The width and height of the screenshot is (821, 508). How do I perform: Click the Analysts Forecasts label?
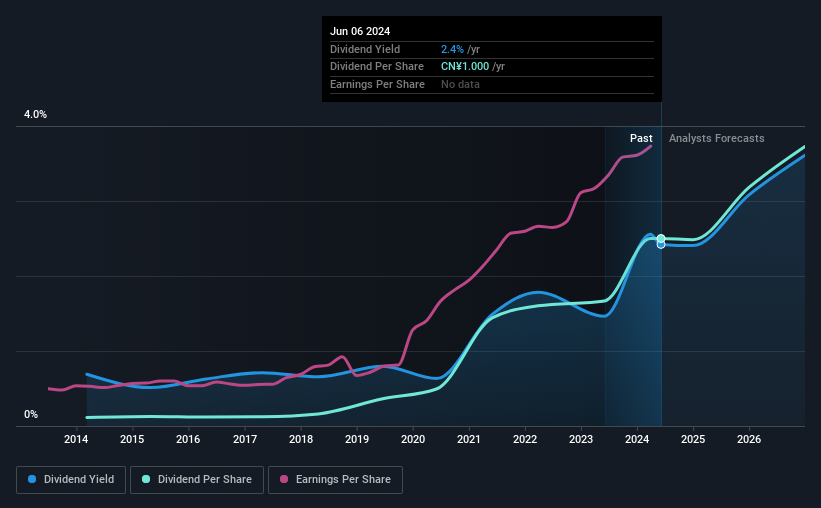(716, 138)
